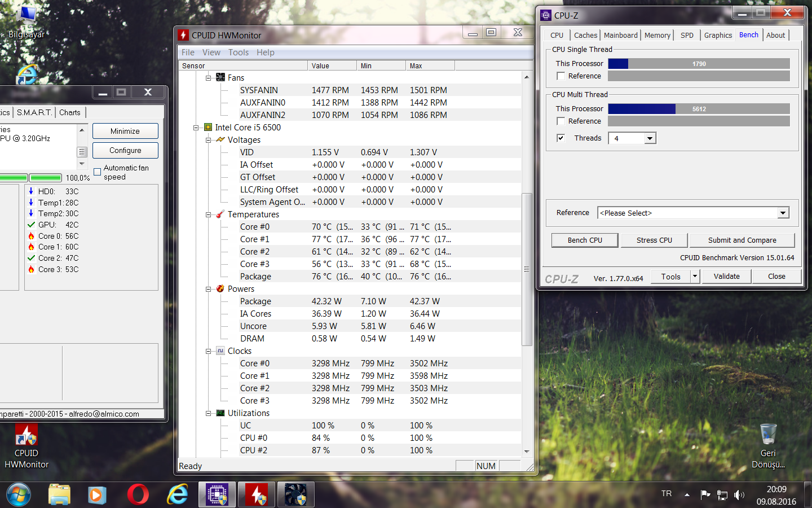Click the Single Thread score bar 1790
The width and height of the screenshot is (812, 508).
pyautogui.click(x=699, y=64)
